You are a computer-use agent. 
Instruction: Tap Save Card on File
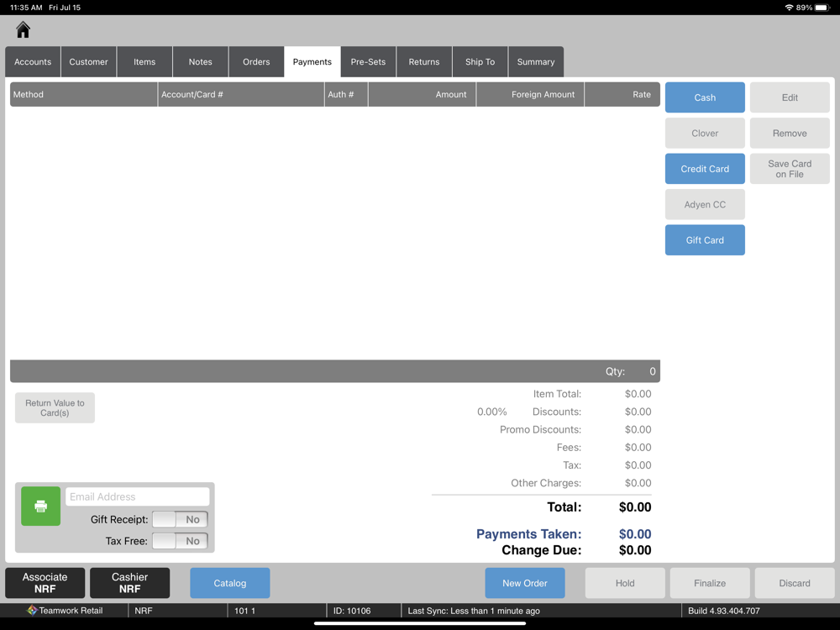coord(790,169)
